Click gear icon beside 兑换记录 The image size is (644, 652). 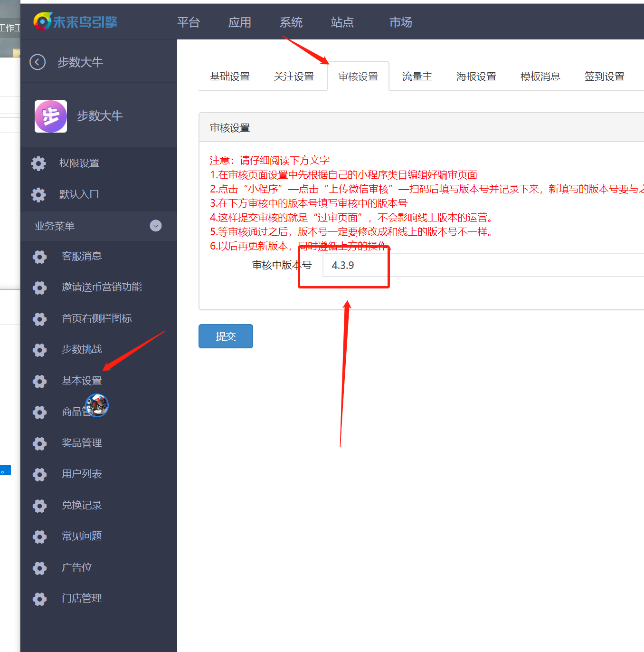40,506
